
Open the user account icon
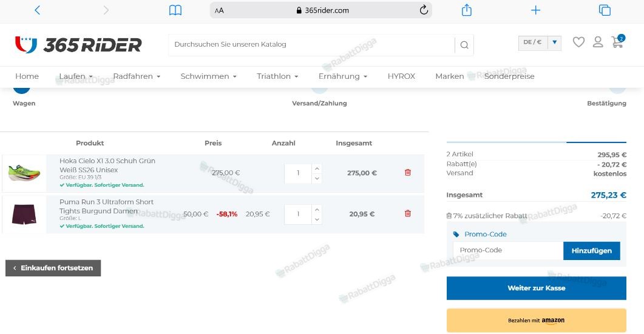598,42
